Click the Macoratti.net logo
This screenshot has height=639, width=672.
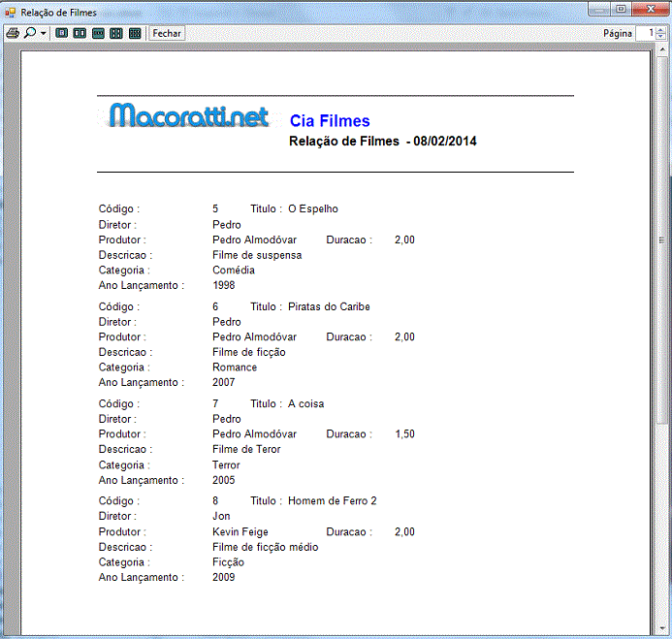189,114
